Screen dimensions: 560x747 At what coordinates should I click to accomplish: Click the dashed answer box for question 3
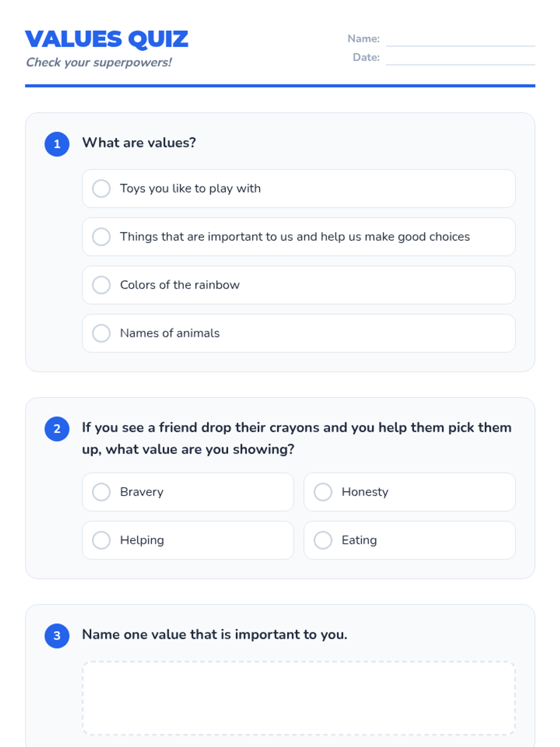299,698
